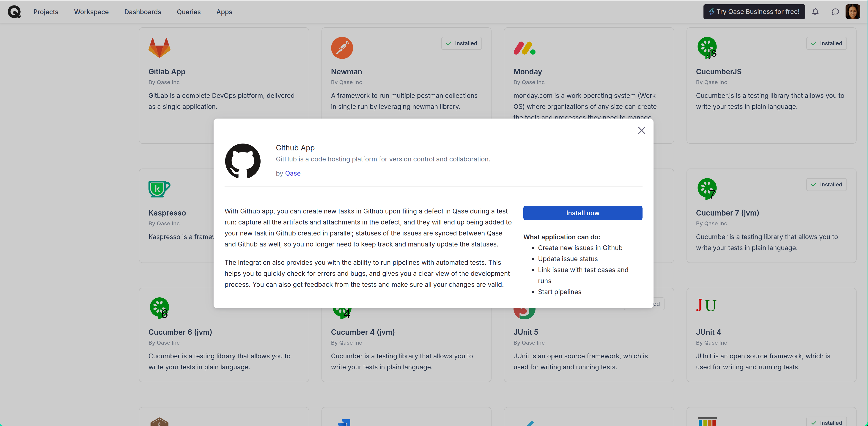Click the Newman postman icon

pyautogui.click(x=342, y=47)
